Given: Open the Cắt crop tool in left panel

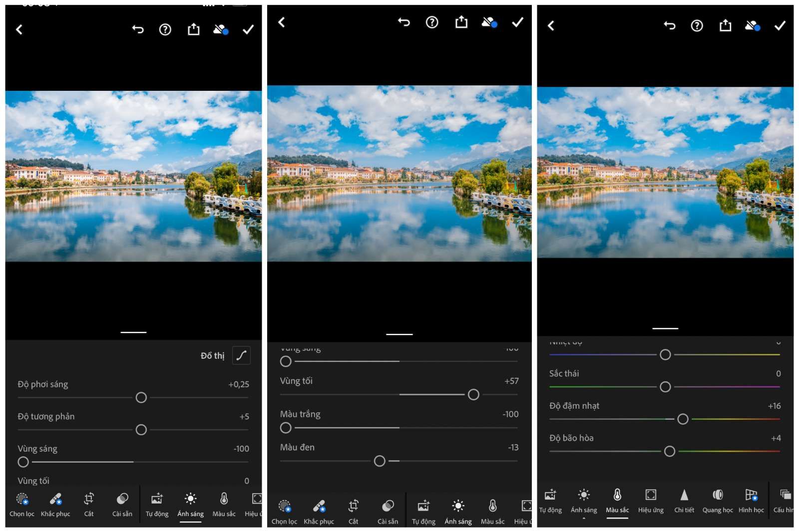Looking at the screenshot, I should click(89, 504).
